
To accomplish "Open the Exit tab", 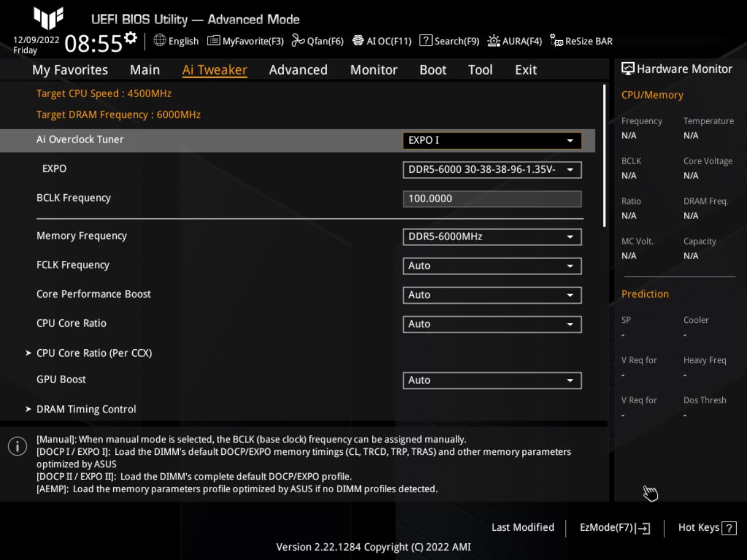I will tap(526, 70).
